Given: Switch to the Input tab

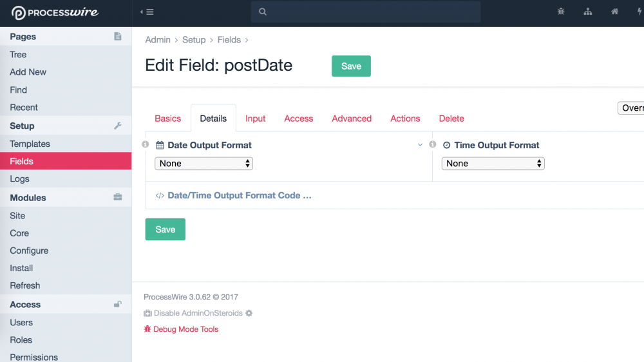Looking at the screenshot, I should (x=256, y=119).
